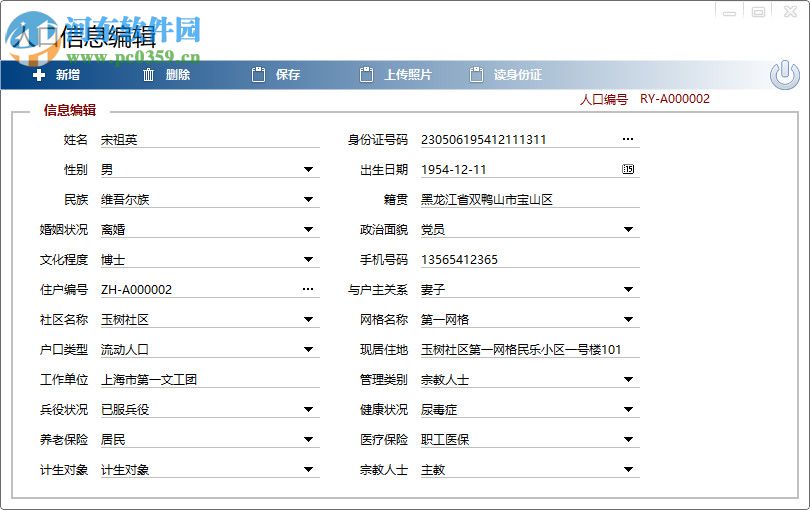This screenshot has height=510, width=810.
Task: Click the 工作单位 field 上海市第一文工团
Action: pos(210,379)
